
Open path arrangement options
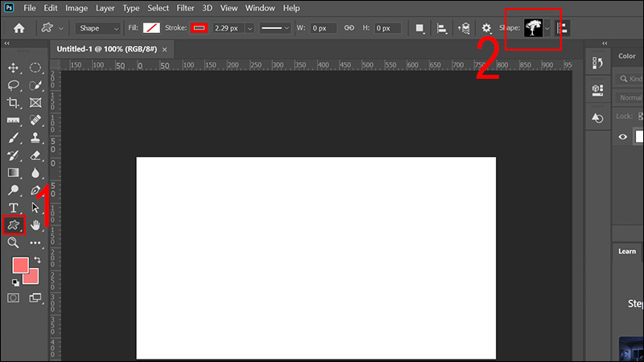click(464, 28)
